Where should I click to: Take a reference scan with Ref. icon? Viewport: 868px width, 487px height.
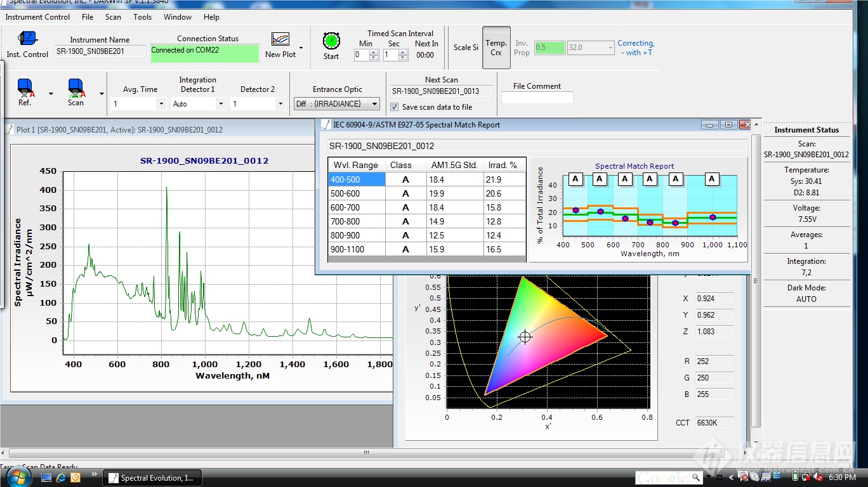tap(25, 89)
